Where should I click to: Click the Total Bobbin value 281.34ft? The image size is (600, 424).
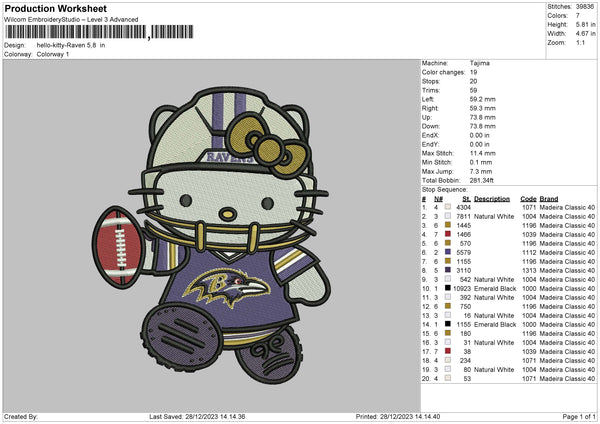point(482,180)
